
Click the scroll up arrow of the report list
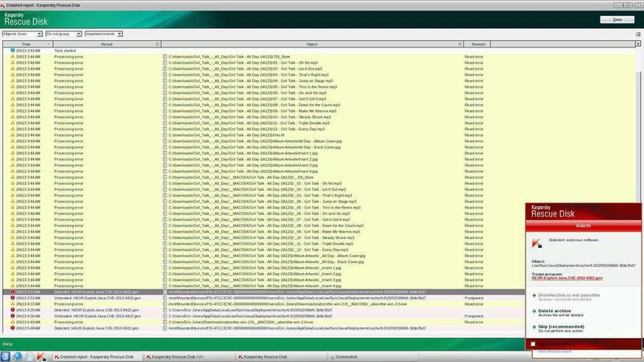(638, 43)
